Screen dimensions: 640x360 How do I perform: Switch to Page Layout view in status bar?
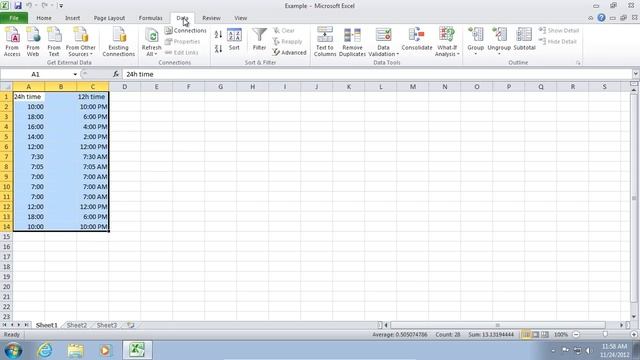click(x=536, y=335)
